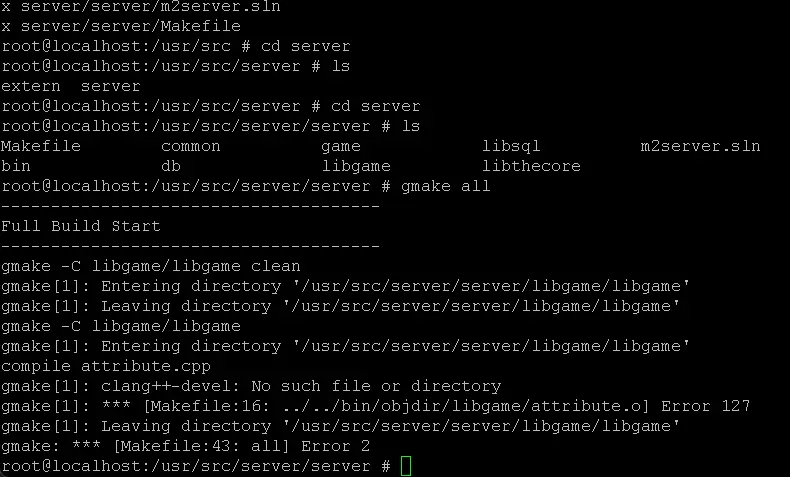The width and height of the screenshot is (790, 477).
Task: Select the 'db' directory name
Action: (171, 166)
